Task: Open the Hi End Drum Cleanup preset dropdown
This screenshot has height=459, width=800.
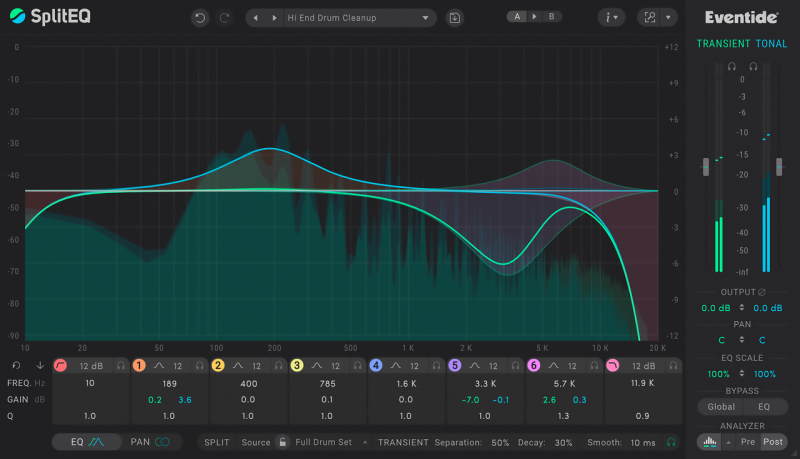Action: tap(427, 18)
